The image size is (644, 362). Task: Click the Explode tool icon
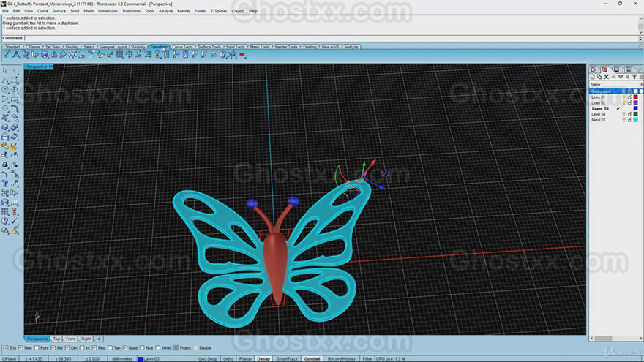tap(15, 146)
